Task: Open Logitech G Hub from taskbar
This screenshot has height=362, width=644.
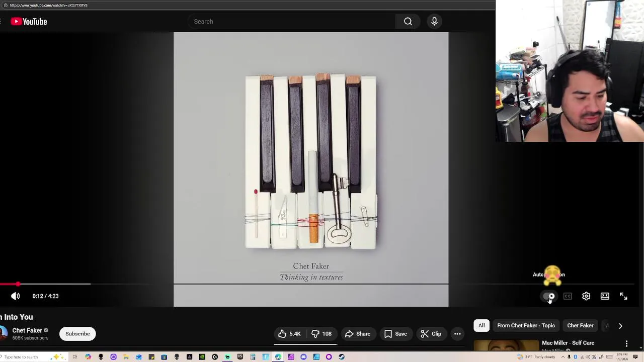Action: (215, 357)
